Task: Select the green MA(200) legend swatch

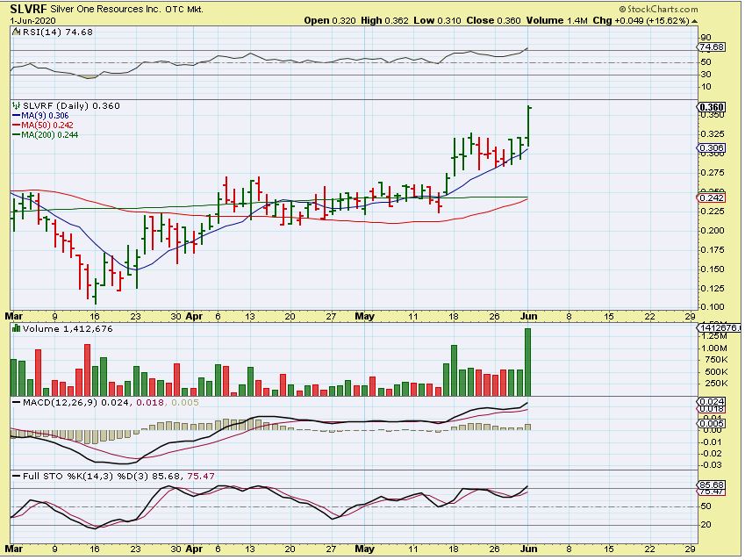Action: [16, 135]
